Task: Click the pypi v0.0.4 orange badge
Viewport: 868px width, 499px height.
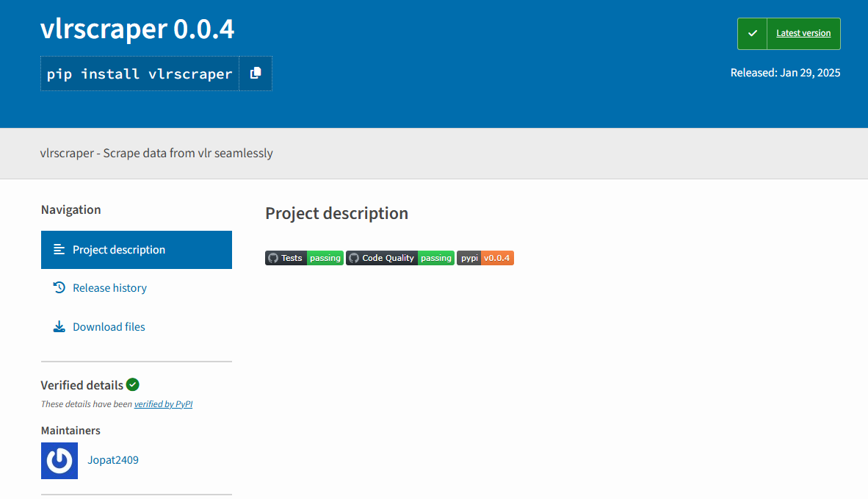Action: (x=485, y=258)
